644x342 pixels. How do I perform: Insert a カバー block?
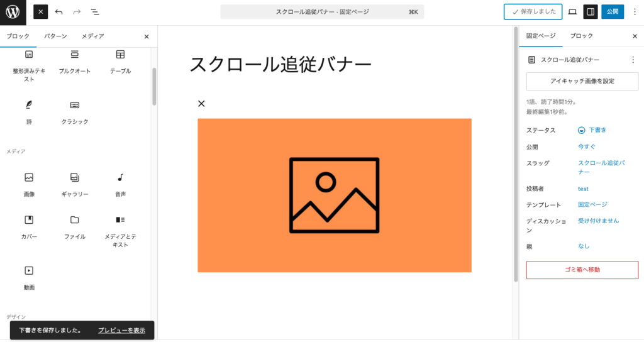(x=29, y=228)
